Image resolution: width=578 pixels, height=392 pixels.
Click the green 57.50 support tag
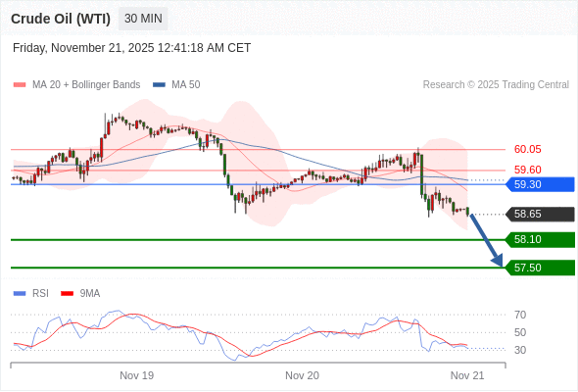[x=540, y=268]
